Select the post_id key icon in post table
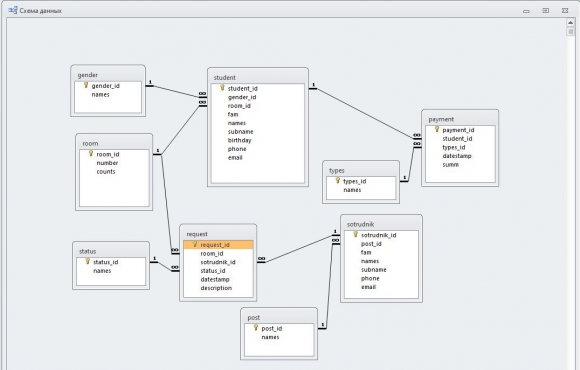Screen dimensions: 580x370 click(x=256, y=328)
